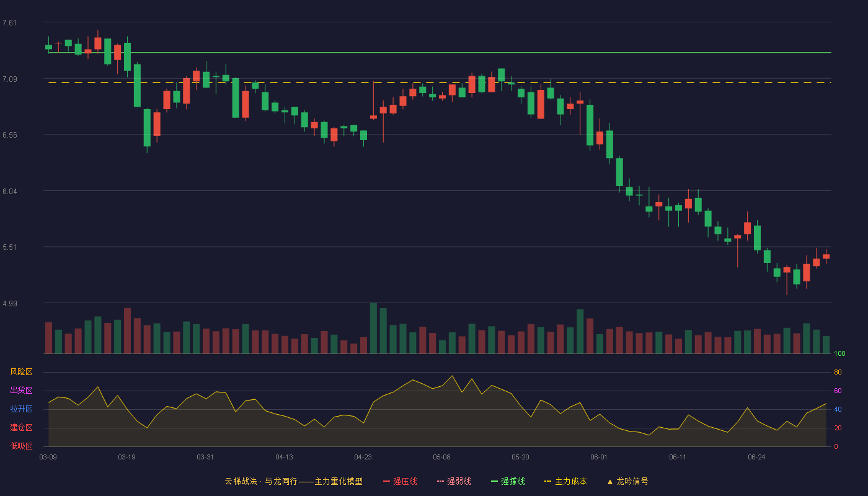Click the 7.61 price axis label
Viewport: 868px width, 496px height.
tap(9, 23)
